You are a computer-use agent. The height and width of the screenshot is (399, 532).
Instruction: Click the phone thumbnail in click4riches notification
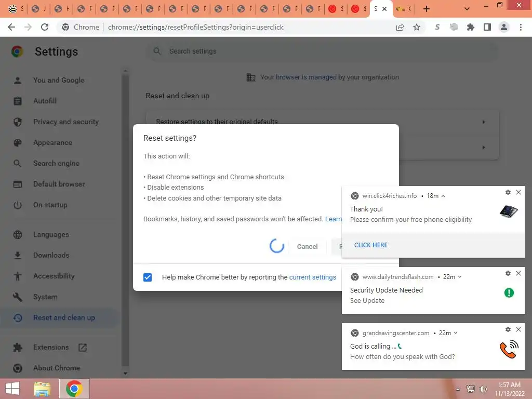click(509, 212)
